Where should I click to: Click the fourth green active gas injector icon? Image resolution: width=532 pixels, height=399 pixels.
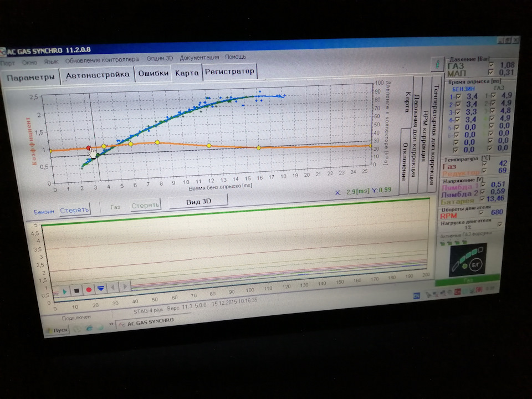pos(464,242)
